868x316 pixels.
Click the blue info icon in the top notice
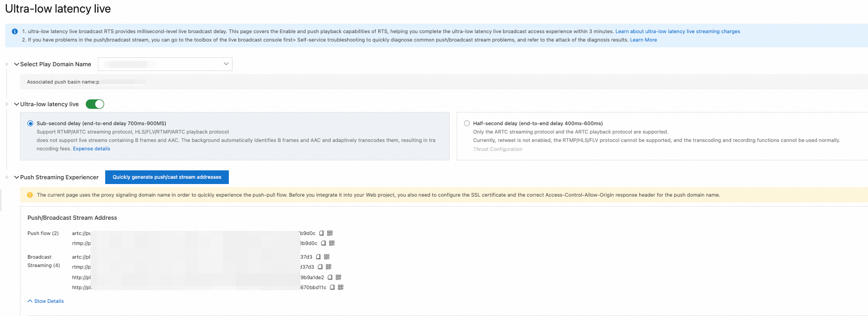(15, 32)
